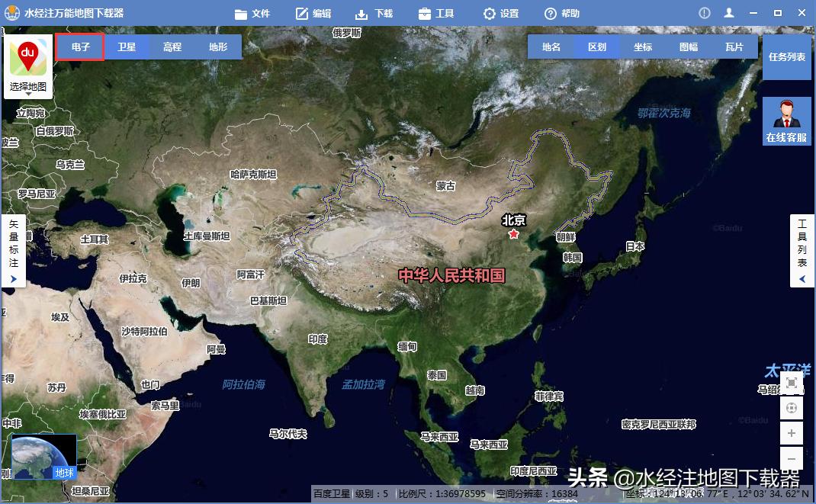
Task: Click the user account icon in title bar
Action: (x=728, y=13)
